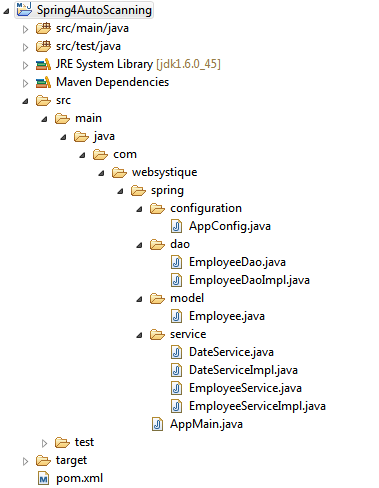
Task: Select the EmployeeDao.java file name
Action: point(237,262)
